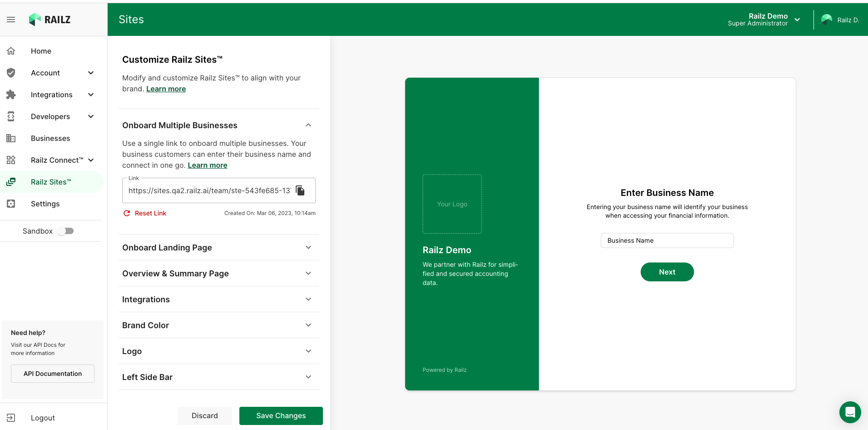The image size is (868, 430).
Task: Click Next in the preview
Action: (667, 272)
